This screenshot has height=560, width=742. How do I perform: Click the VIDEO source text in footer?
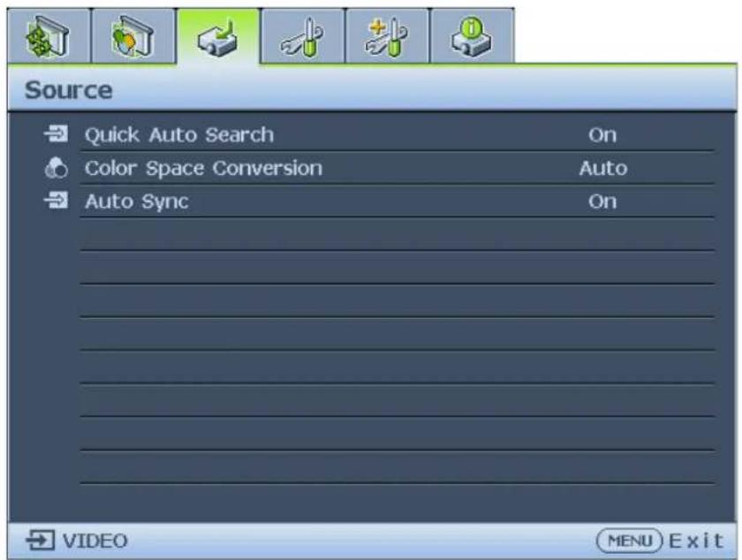click(x=95, y=541)
